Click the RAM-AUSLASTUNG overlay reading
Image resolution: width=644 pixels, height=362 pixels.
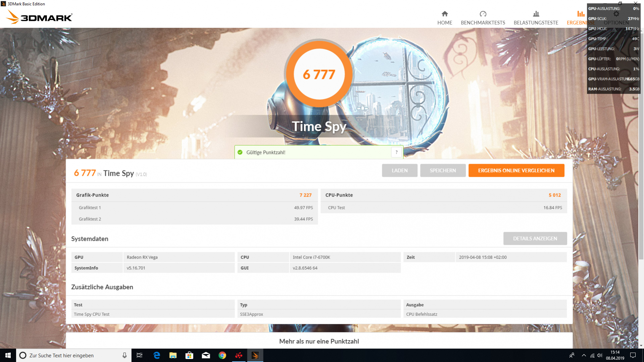(x=613, y=89)
